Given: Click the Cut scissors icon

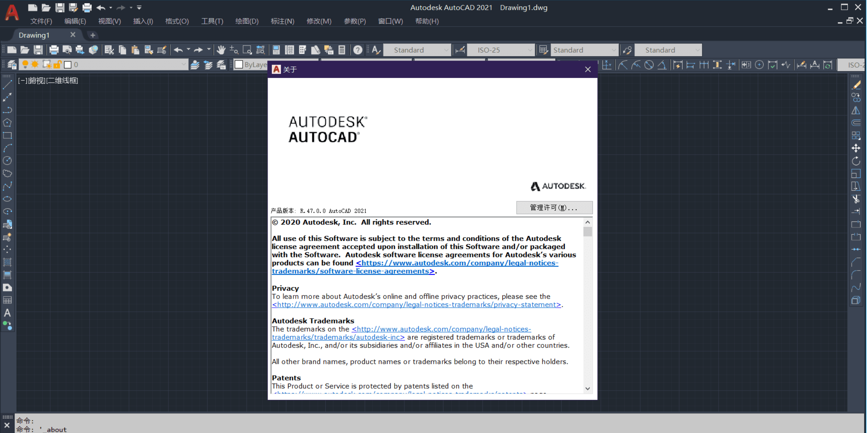Looking at the screenshot, I should (x=109, y=50).
